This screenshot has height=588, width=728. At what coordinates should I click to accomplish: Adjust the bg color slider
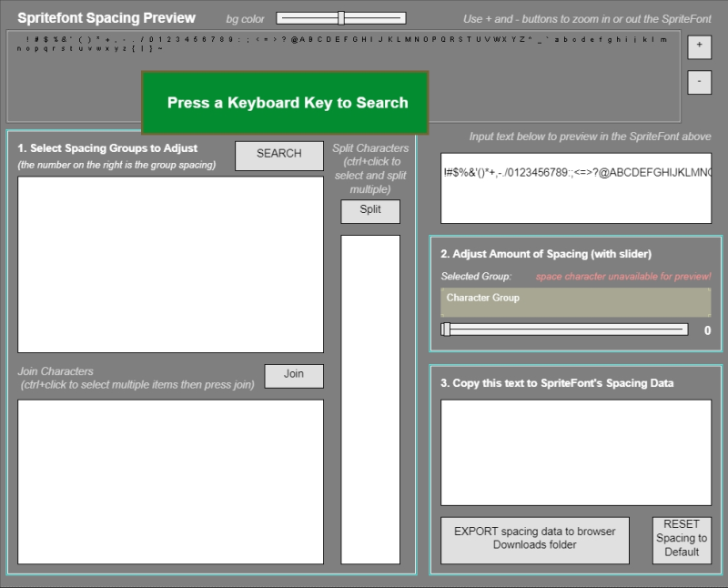pos(340,18)
